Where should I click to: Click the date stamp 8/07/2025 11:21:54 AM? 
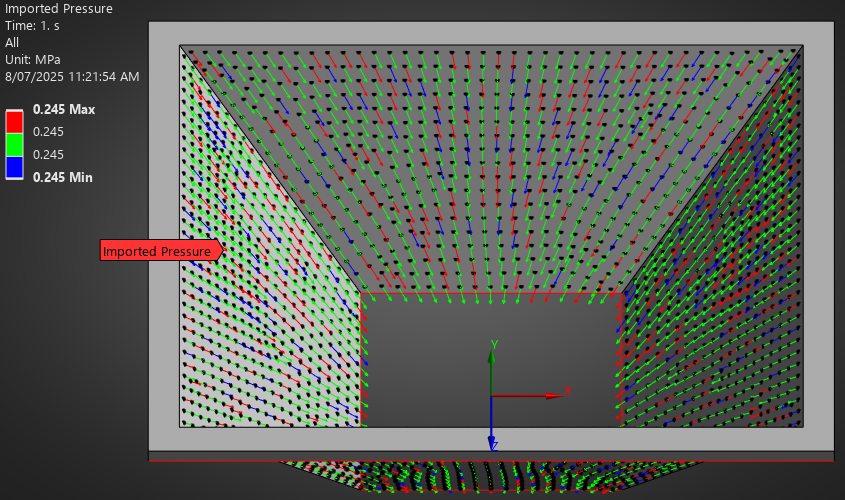click(x=72, y=77)
